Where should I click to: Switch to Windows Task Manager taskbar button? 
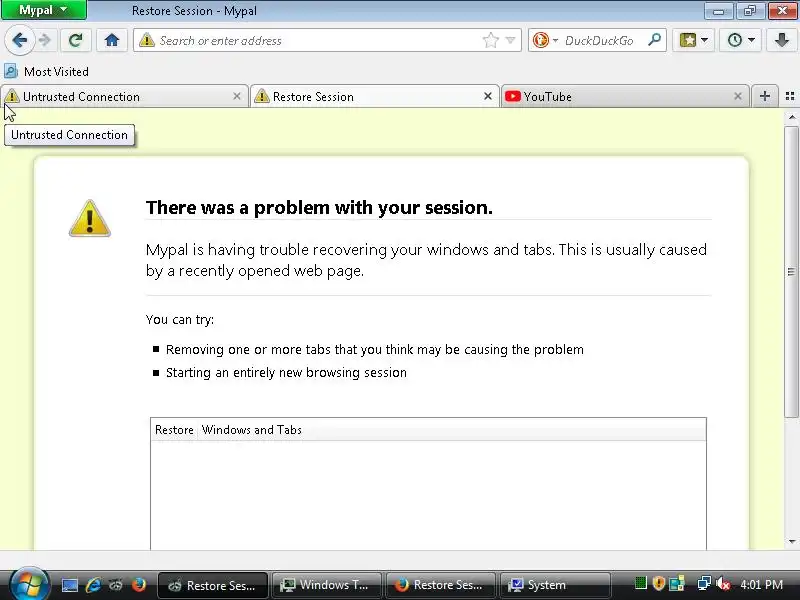tap(327, 585)
